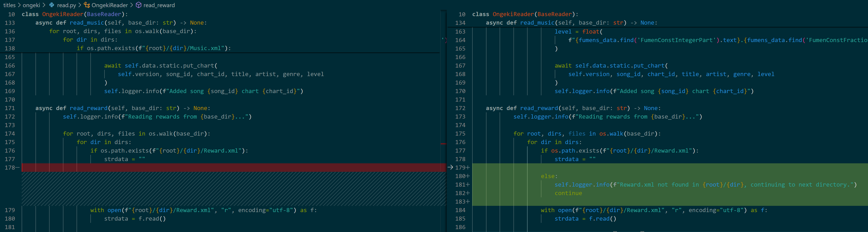
Task: Click the class symbol icon before OngekiReader breadcrumb
Action: pyautogui.click(x=87, y=5)
